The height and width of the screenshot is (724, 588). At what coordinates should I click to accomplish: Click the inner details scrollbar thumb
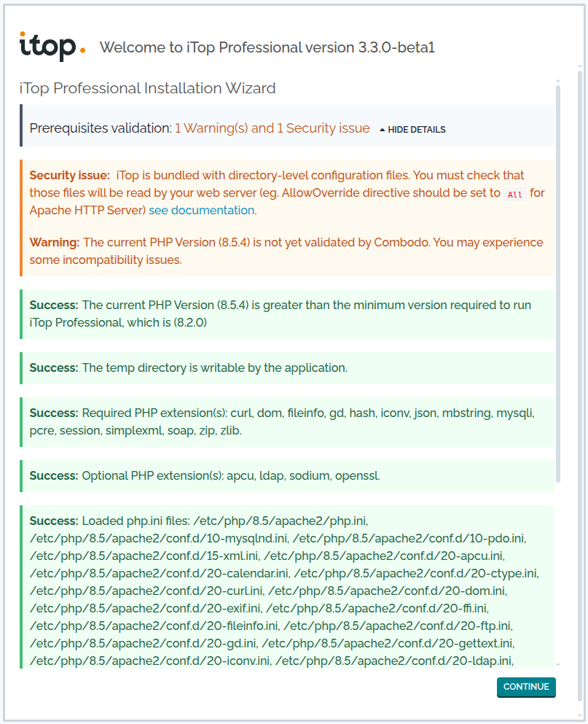[x=558, y=284]
